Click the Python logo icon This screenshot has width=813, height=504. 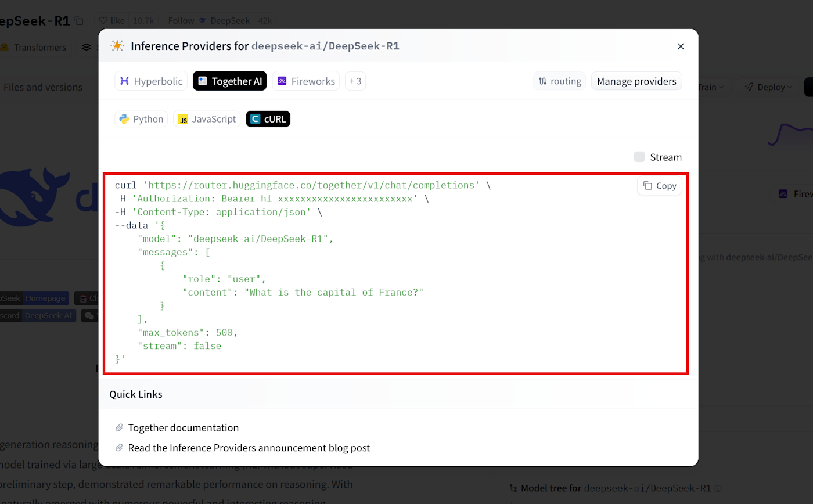[x=124, y=119]
